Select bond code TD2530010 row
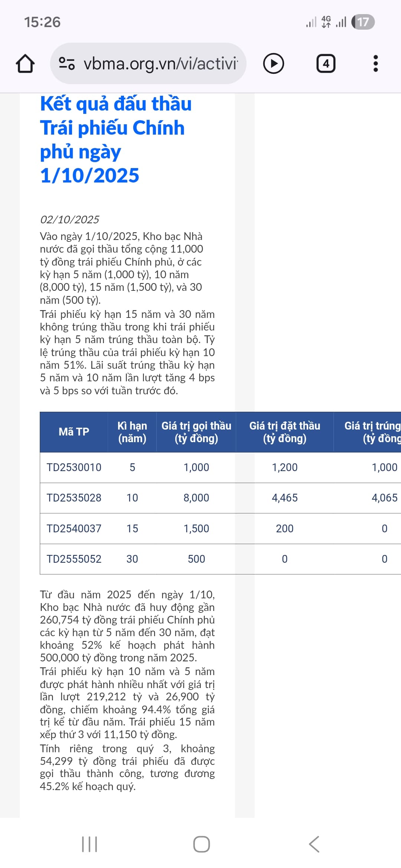401x868 pixels. [74, 467]
